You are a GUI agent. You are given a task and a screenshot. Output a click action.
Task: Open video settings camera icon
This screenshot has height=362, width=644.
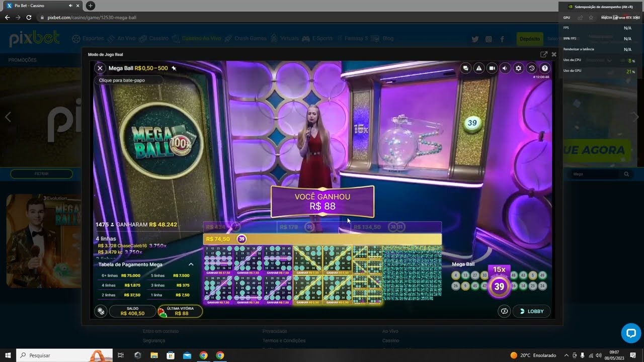492,68
